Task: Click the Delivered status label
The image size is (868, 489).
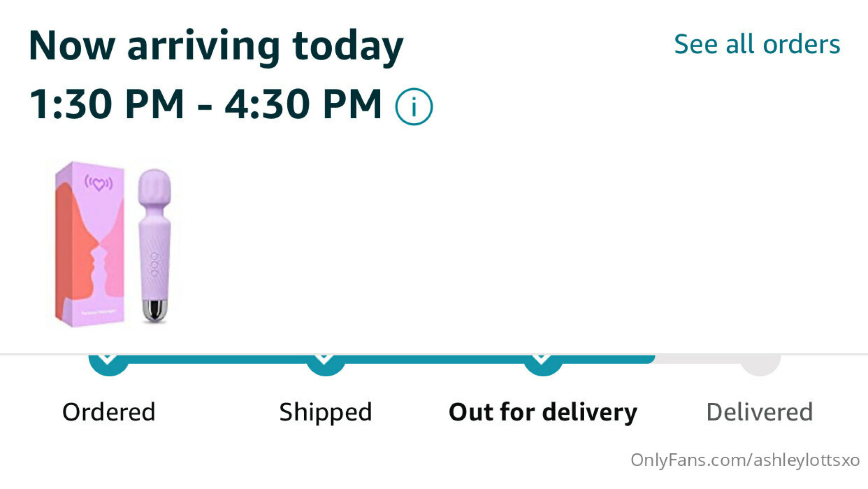Action: [x=759, y=412]
